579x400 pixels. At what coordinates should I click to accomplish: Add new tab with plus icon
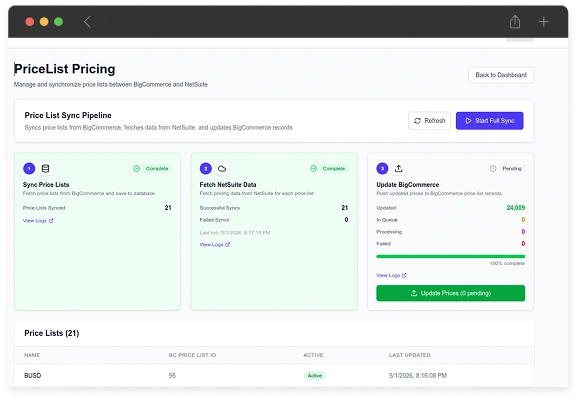(544, 22)
